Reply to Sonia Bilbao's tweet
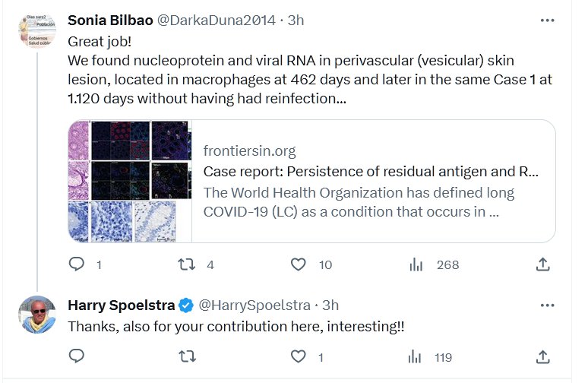The image size is (588, 383). pyautogui.click(x=77, y=264)
